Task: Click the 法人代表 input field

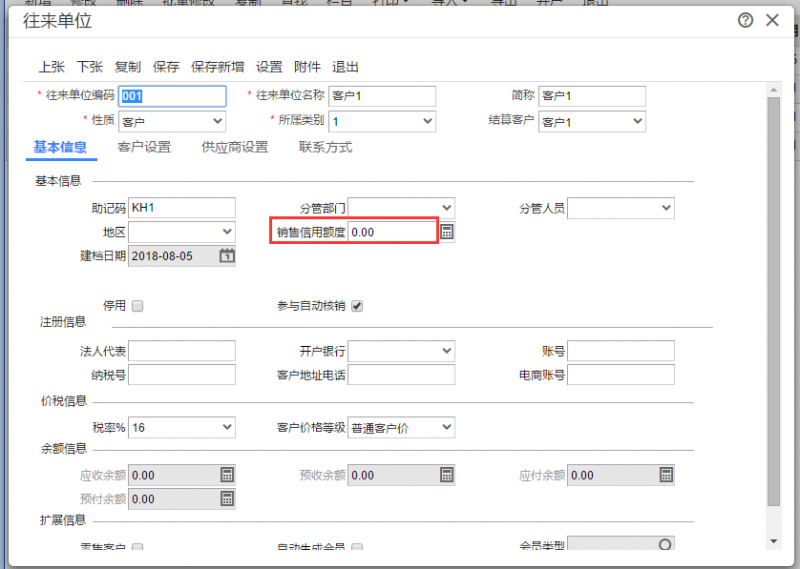Action: 182,351
